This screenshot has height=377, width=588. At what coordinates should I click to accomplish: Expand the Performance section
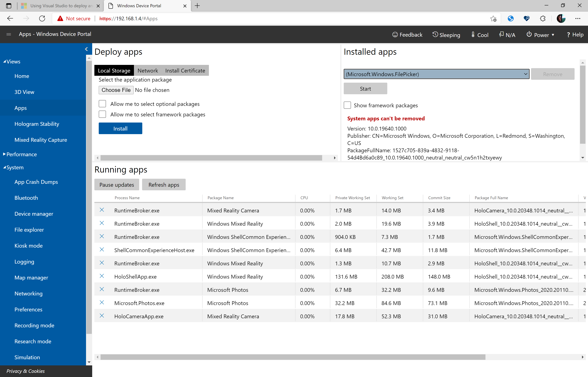pos(20,154)
